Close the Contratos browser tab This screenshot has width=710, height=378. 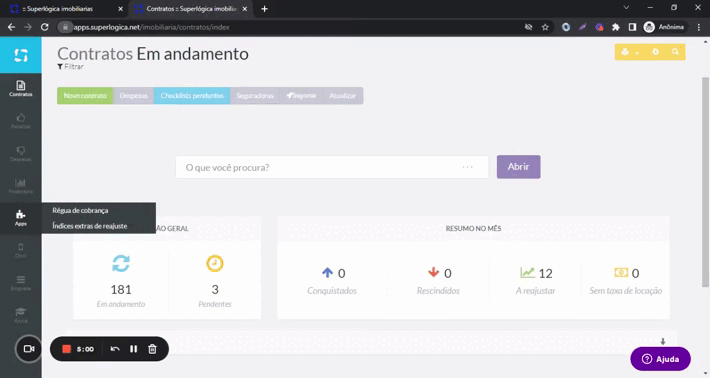tap(245, 9)
